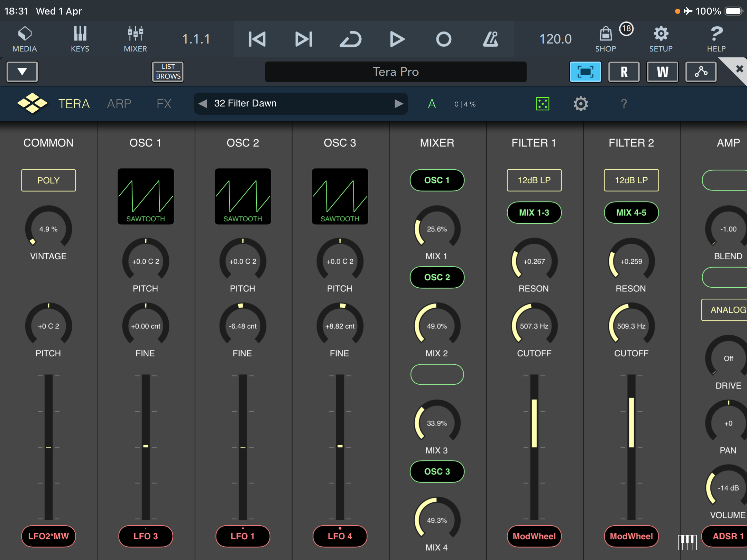Choose OSC 1 sawtooth waveform display
Viewport: 747px width, 560px height.
click(146, 196)
